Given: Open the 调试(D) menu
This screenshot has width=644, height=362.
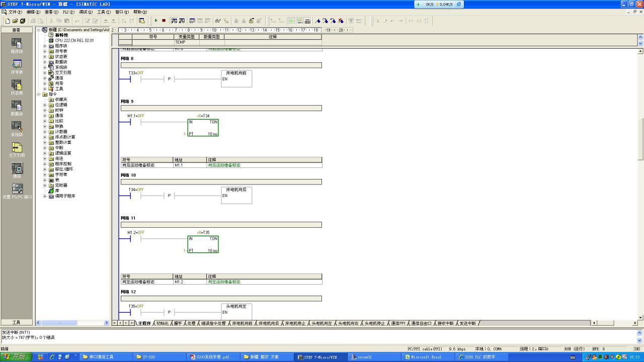Looking at the screenshot, I should pyautogui.click(x=86, y=12).
